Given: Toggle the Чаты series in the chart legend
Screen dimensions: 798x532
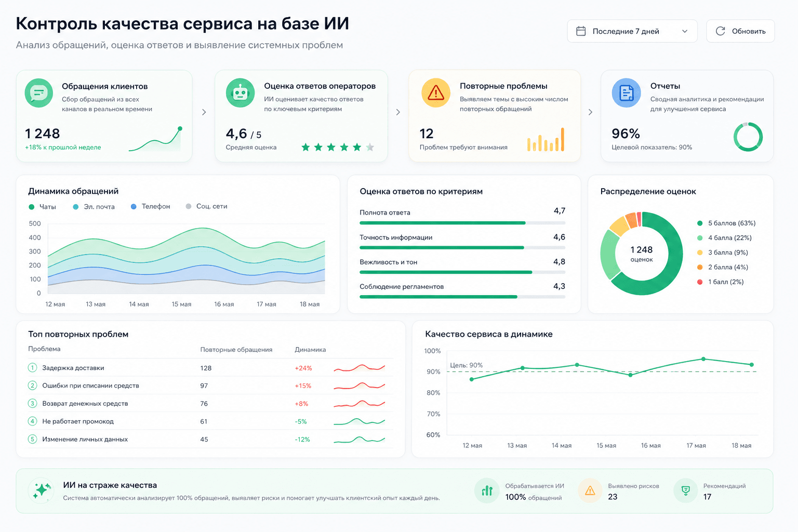Looking at the screenshot, I should coord(43,207).
